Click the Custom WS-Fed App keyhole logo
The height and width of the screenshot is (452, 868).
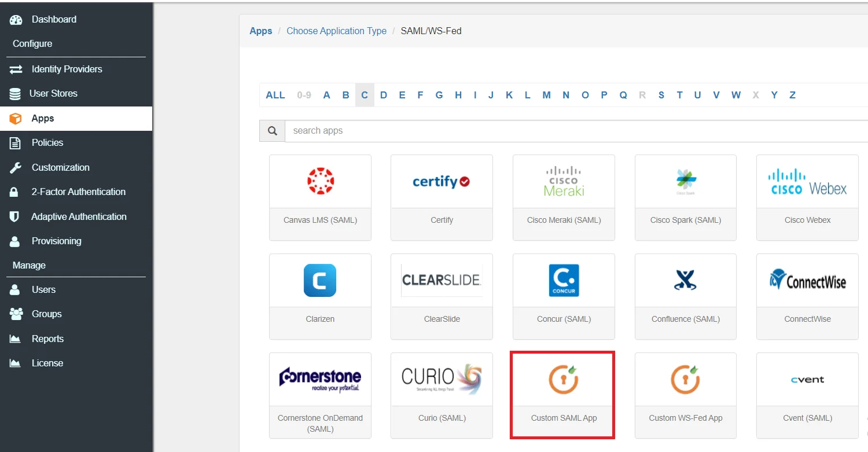[x=686, y=379]
